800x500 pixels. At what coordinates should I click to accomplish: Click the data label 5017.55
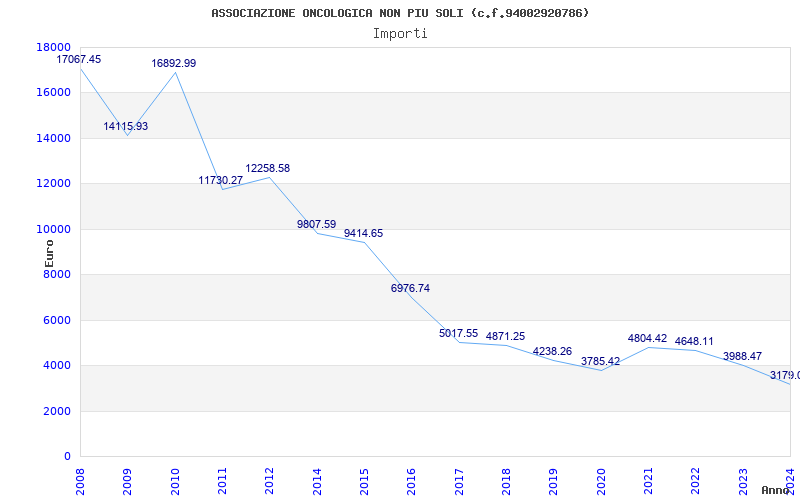point(458,333)
